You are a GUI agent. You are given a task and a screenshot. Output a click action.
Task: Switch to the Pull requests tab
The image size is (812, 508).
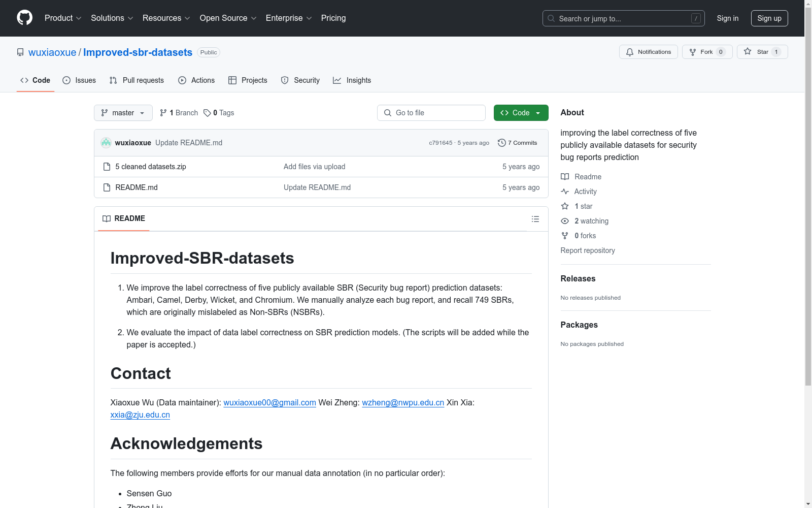click(x=137, y=80)
